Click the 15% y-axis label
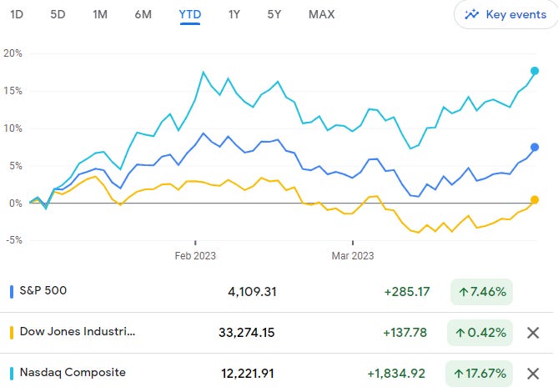This screenshot has height=392, width=558. (x=13, y=91)
